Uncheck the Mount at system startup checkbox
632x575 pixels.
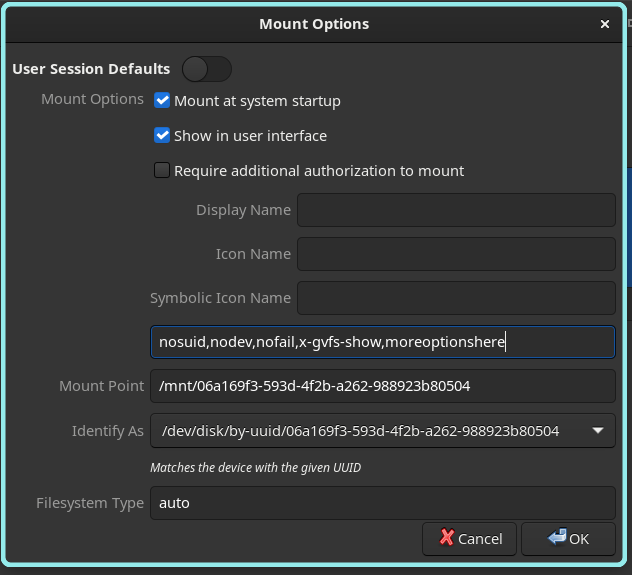coord(162,100)
